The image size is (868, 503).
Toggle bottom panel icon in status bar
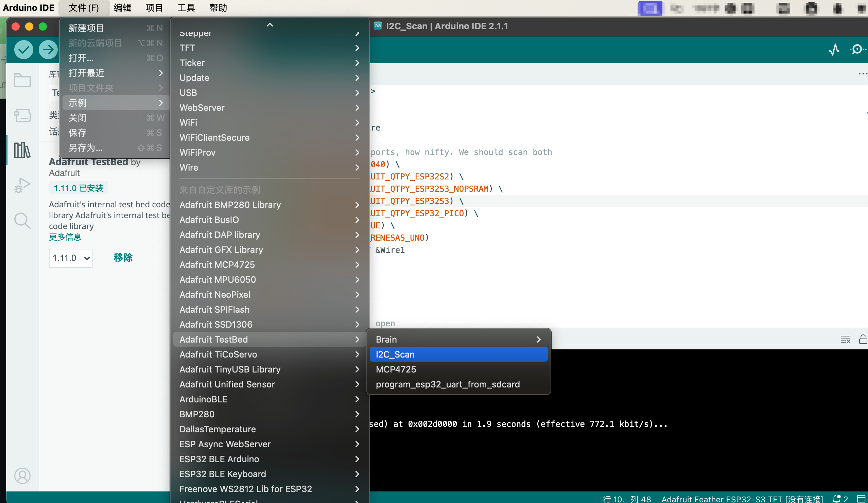pyautogui.click(x=861, y=499)
